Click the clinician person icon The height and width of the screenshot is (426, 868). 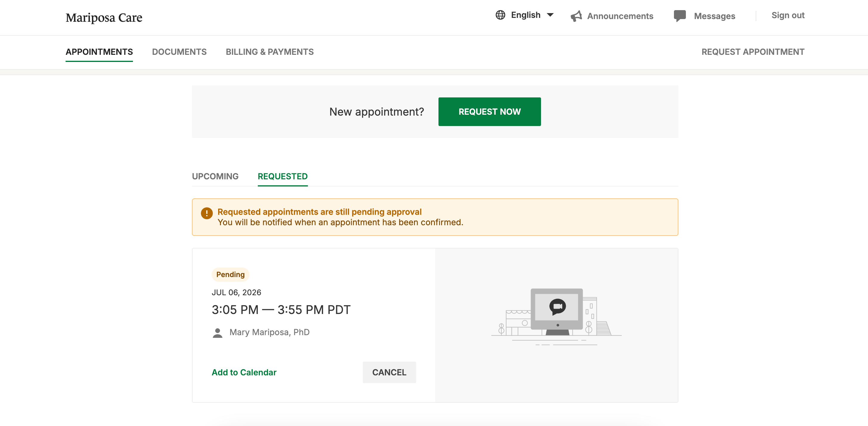218,333
